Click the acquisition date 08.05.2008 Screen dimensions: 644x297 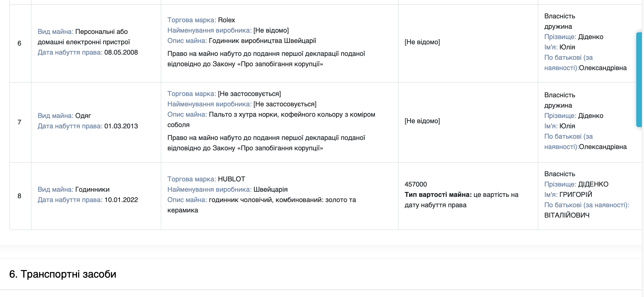point(121,52)
